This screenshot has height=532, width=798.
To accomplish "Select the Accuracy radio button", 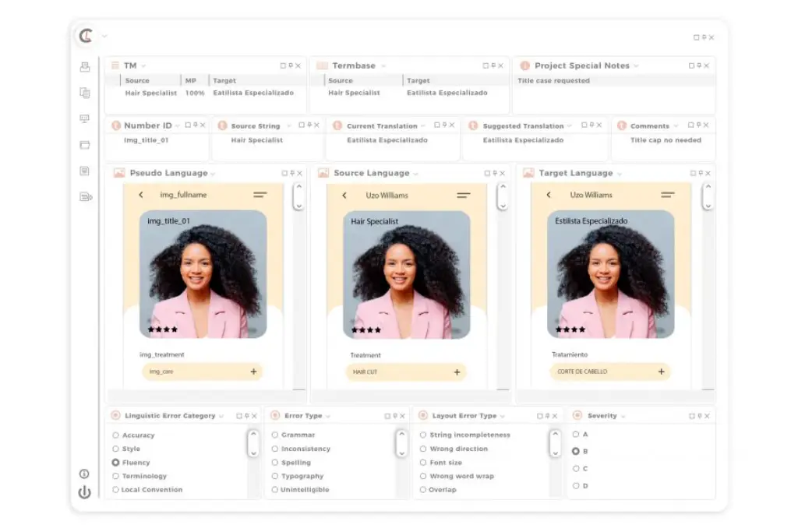I will (116, 435).
